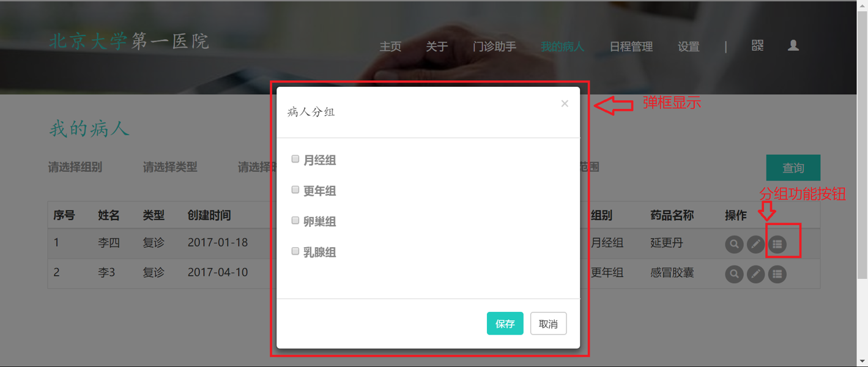The height and width of the screenshot is (367, 868).
Task: Open the grouping icon for patient 李3
Action: (777, 274)
